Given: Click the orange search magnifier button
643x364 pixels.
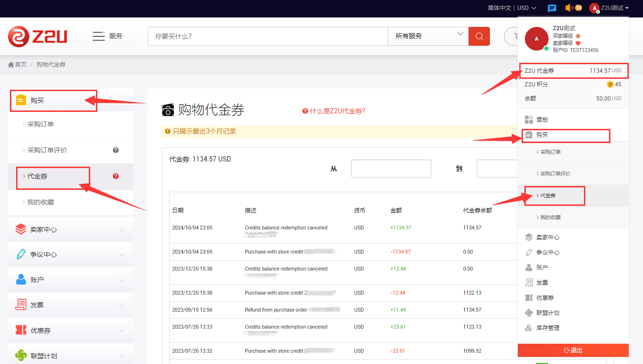Looking at the screenshot, I should point(479,36).
